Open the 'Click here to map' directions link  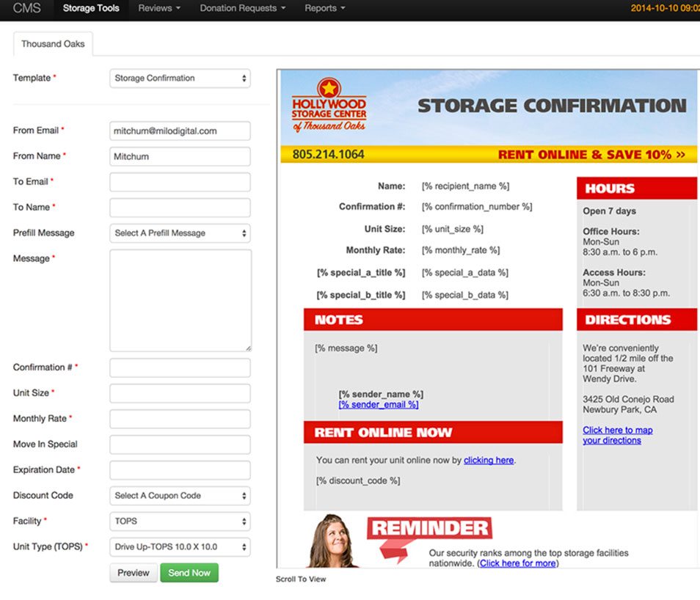[x=617, y=431]
